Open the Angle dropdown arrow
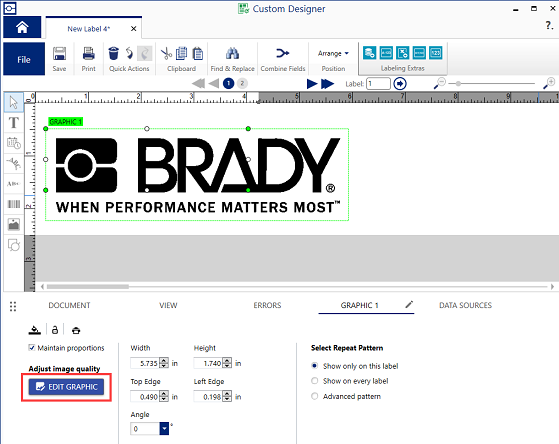Image resolution: width=559 pixels, height=444 pixels. [x=164, y=428]
